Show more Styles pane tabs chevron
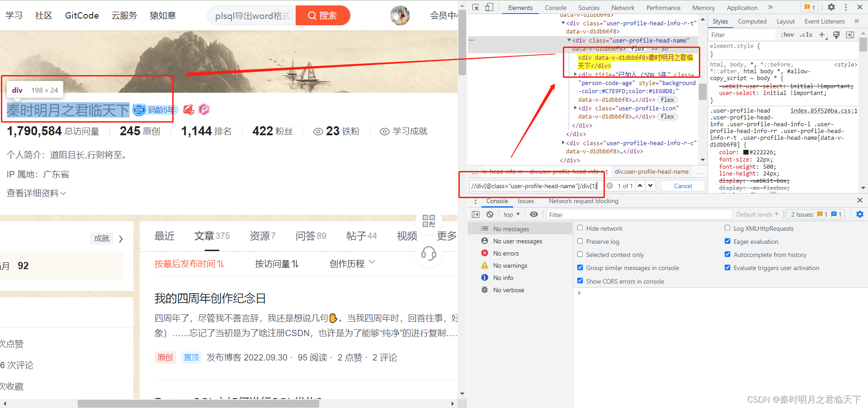Screen dimensions: 868x408 (x=856, y=21)
